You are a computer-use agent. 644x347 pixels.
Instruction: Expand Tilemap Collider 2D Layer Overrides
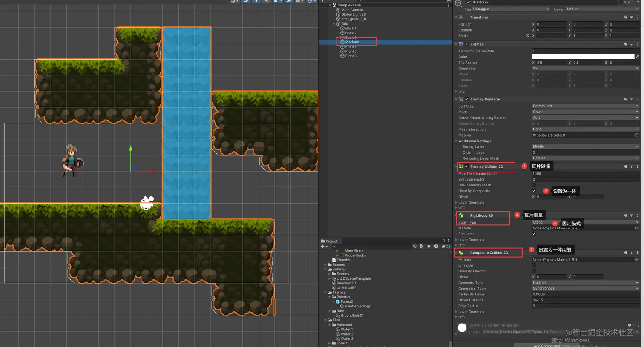tap(456, 203)
